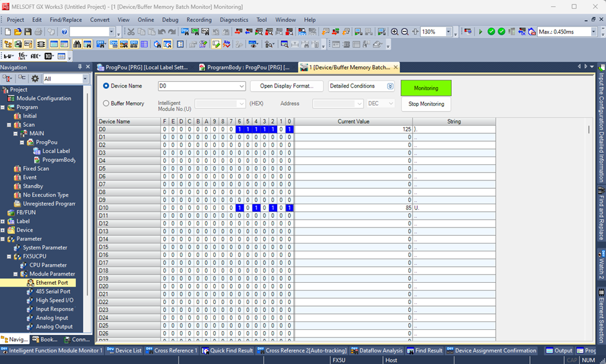606x364 pixels.
Task: Click the Save floppy disk icon
Action: coord(28,32)
